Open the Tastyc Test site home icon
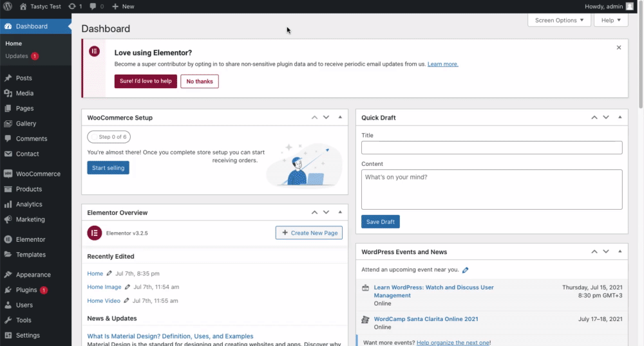Screen dimensions: 644x346 click(23, 6)
